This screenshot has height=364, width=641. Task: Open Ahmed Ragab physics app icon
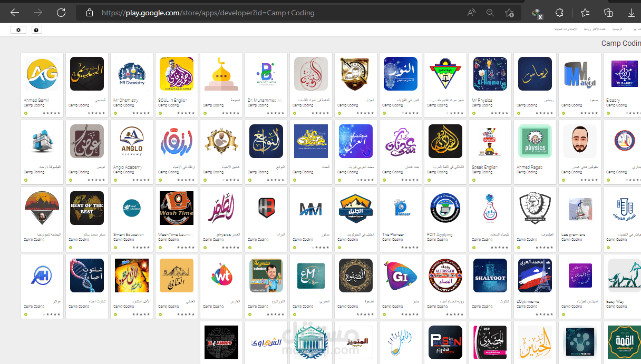tap(535, 141)
